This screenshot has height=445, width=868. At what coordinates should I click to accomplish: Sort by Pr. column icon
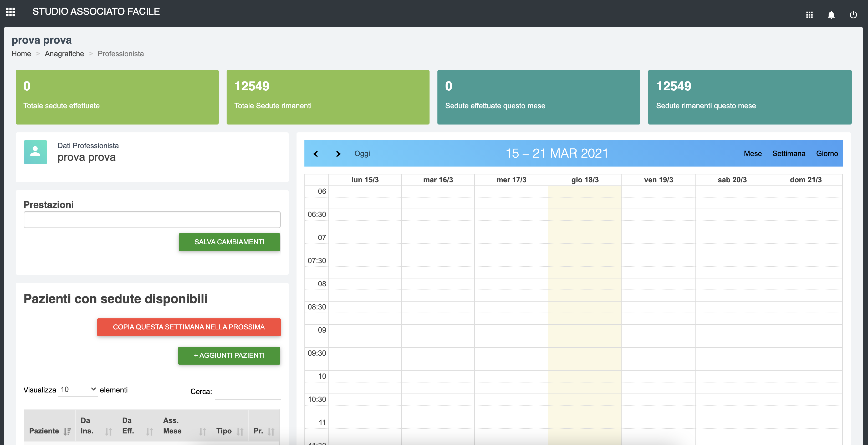click(x=271, y=431)
